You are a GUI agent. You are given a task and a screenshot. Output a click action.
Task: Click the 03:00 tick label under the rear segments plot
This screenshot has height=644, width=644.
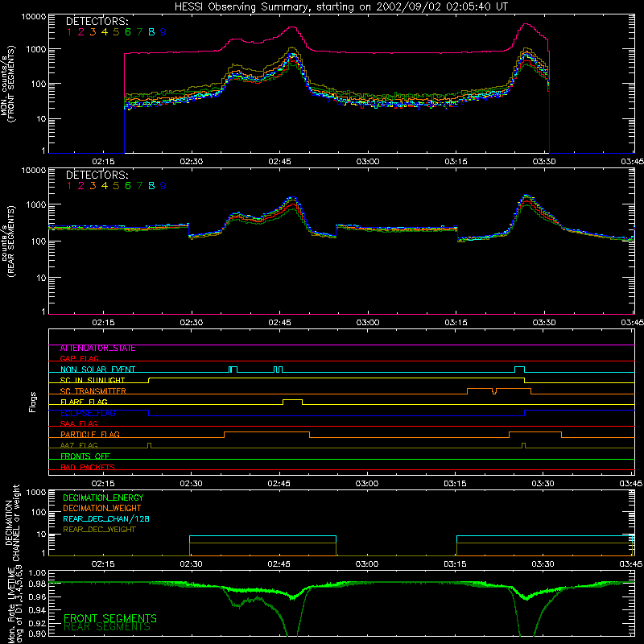point(368,323)
